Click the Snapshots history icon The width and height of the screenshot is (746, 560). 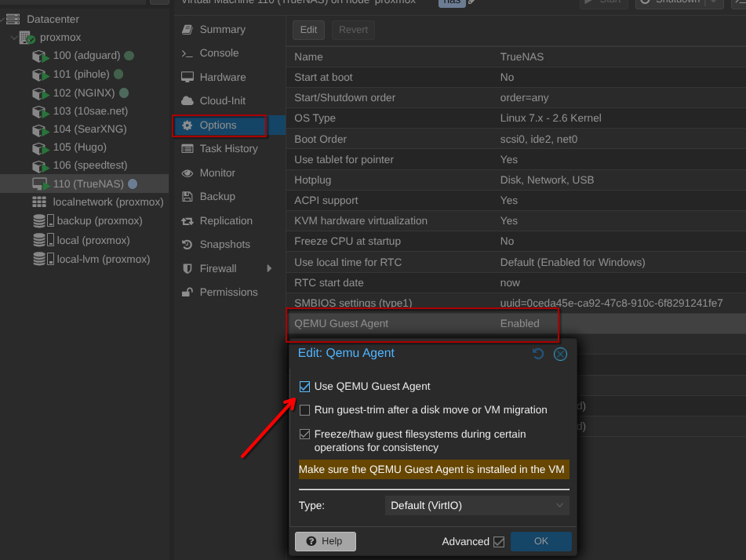coord(187,245)
